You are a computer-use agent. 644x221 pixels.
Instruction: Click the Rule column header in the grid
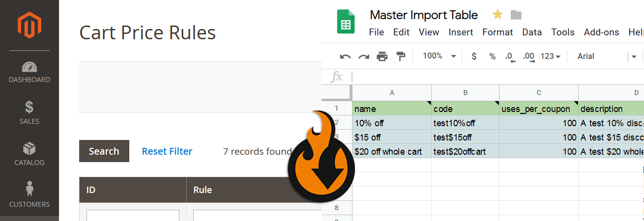(x=254, y=190)
